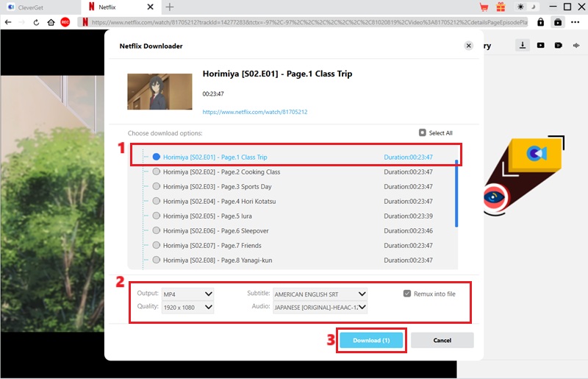This screenshot has width=588, height=379.
Task: Click the Netflix N icon in address bar
Action: point(85,22)
